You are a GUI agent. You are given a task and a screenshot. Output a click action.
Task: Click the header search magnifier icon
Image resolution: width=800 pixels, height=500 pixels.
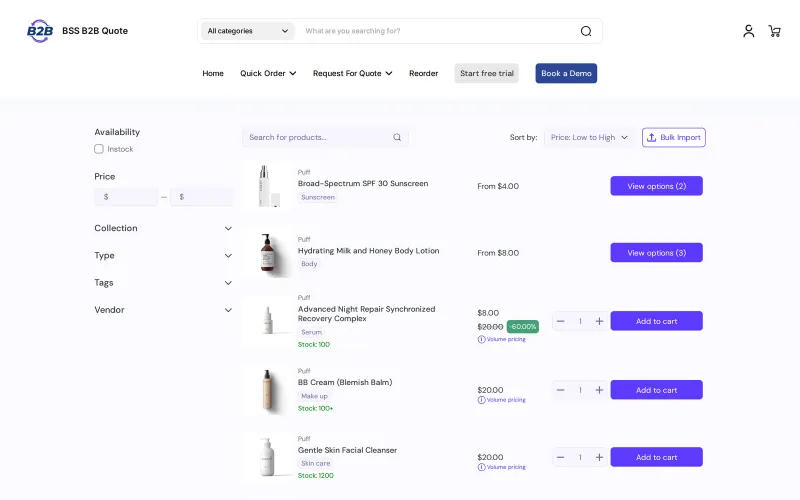click(586, 31)
